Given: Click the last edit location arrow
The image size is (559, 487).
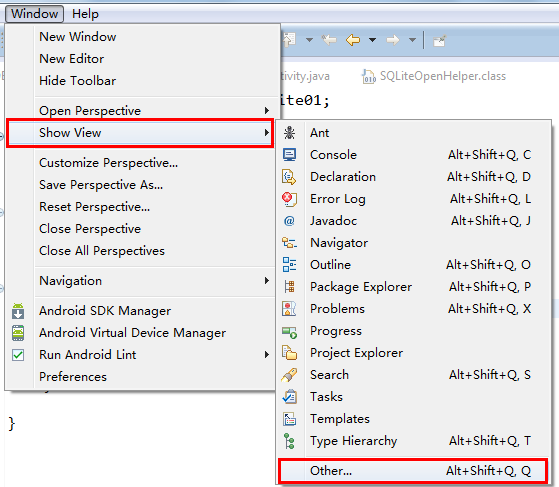Looking at the screenshot, I should (329, 40).
